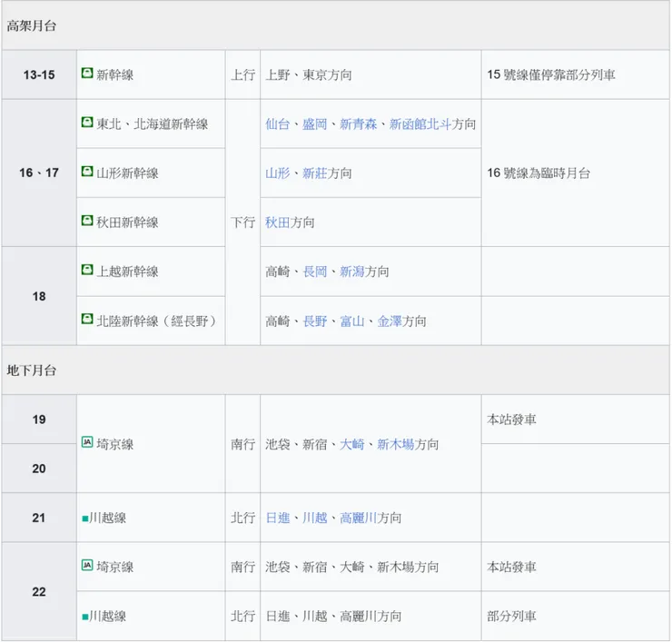
Task: Click note 15 號線僅停靠部分列車
Action: [551, 75]
